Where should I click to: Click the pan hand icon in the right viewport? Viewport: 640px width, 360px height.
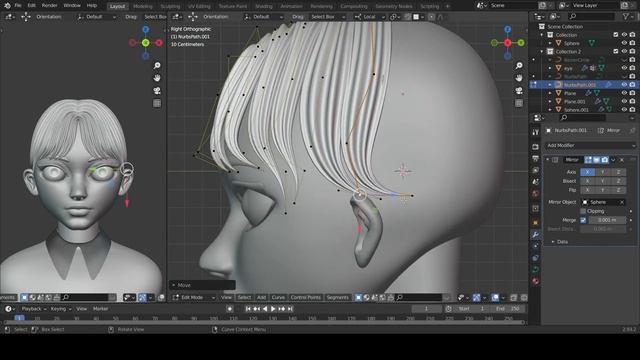click(x=519, y=78)
